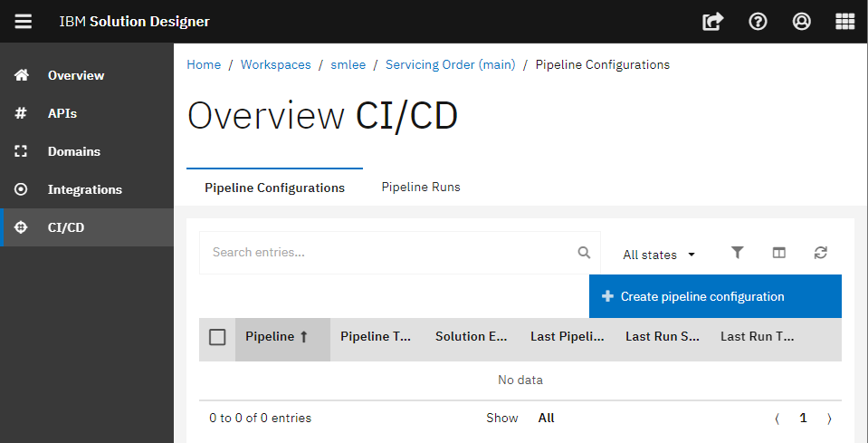Click the 0 to 0 of 0 entries text

260,418
